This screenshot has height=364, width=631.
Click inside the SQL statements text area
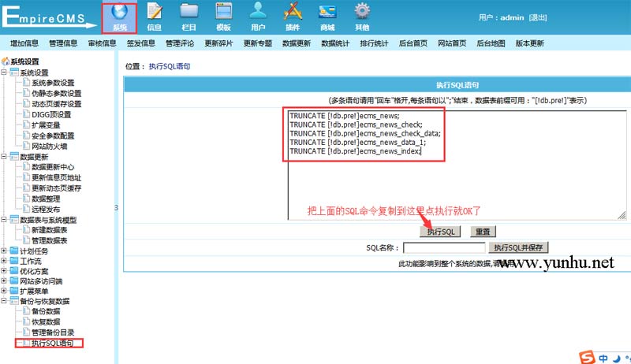click(x=457, y=165)
